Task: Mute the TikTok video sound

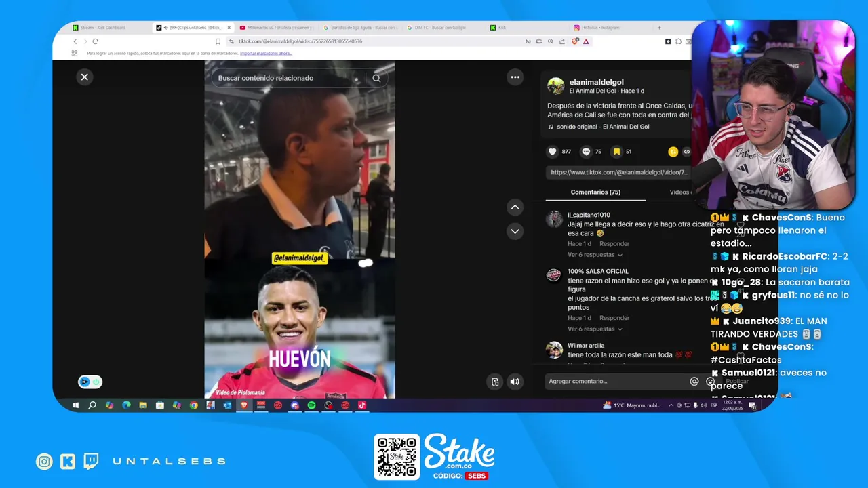Action: 515,382
